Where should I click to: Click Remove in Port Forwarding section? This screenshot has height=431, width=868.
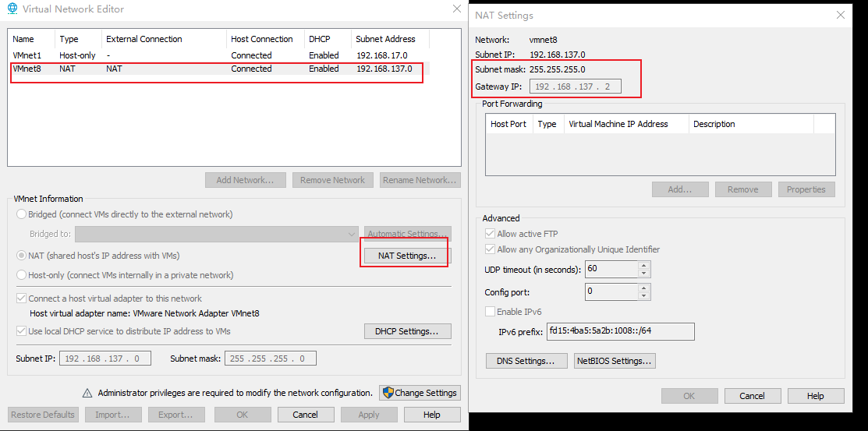(743, 189)
